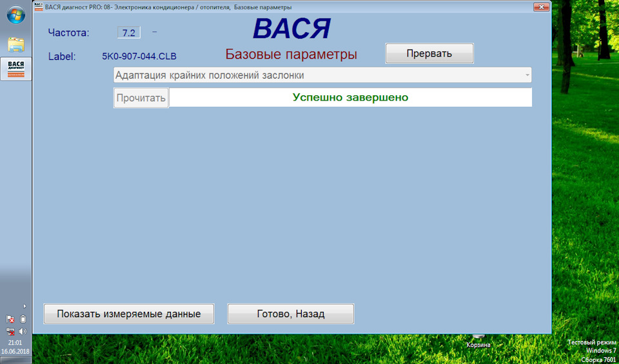
Task: Show hidden tray icons arrow
Action: pos(25,305)
